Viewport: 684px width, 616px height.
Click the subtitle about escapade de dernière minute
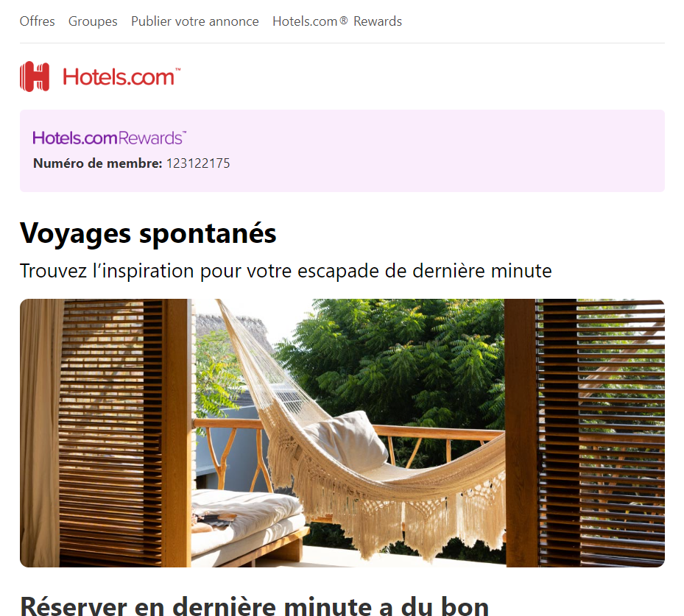pyautogui.click(x=286, y=271)
